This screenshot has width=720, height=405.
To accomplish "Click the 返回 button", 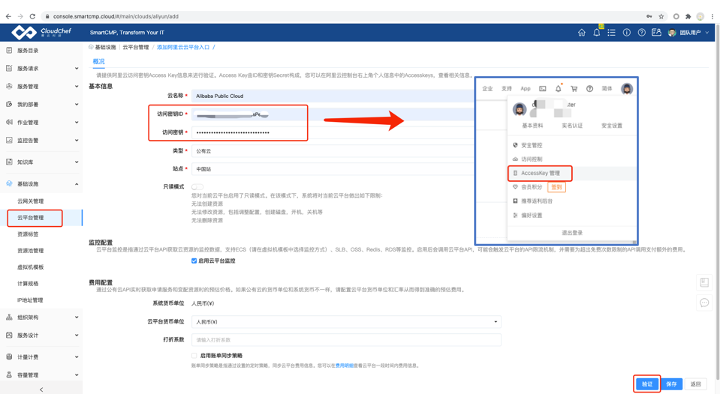I will click(x=696, y=384).
